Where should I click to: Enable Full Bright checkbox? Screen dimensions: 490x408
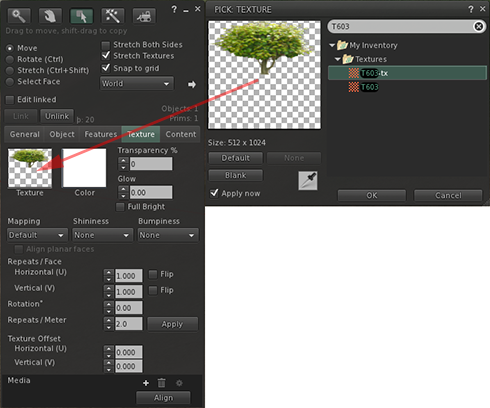pyautogui.click(x=120, y=207)
